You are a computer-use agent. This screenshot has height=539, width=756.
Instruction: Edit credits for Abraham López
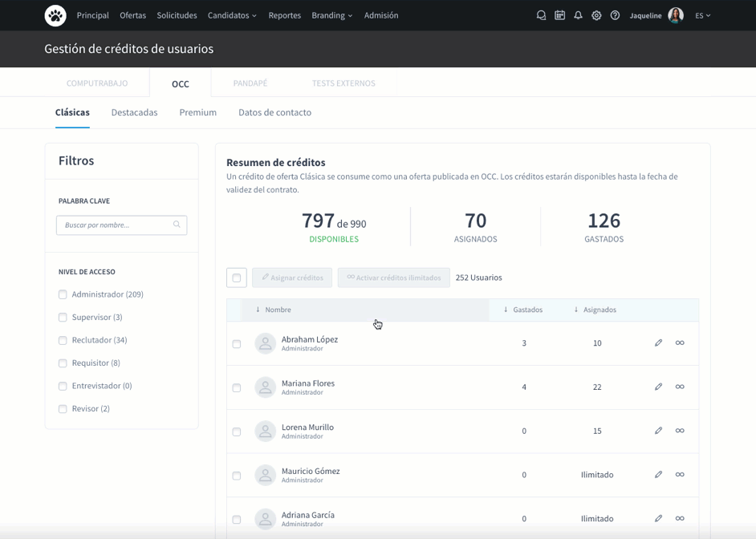click(x=658, y=343)
